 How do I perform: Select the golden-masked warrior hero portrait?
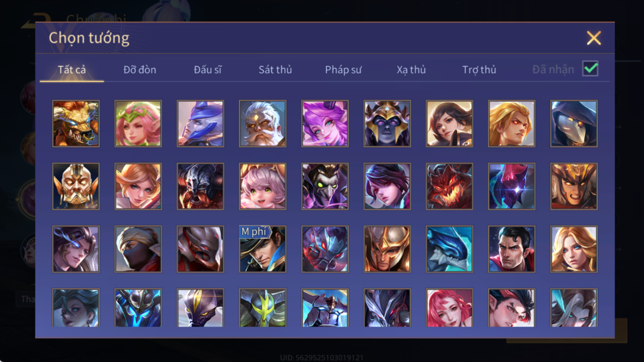pos(76,187)
